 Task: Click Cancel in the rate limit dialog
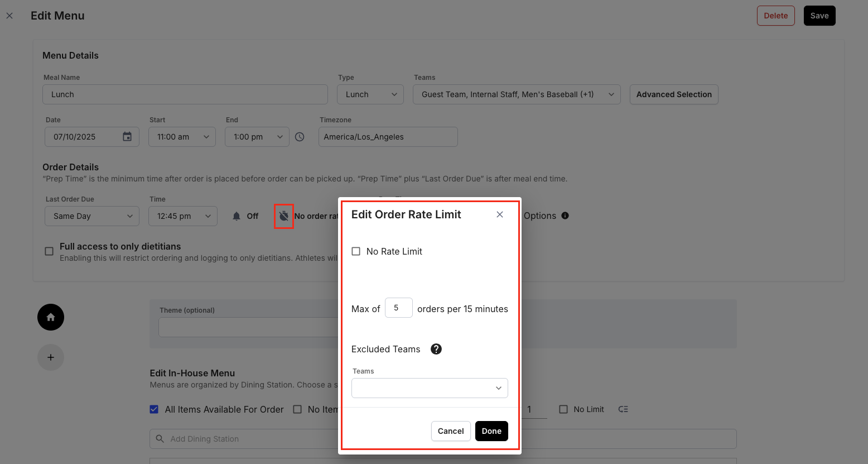(x=451, y=431)
